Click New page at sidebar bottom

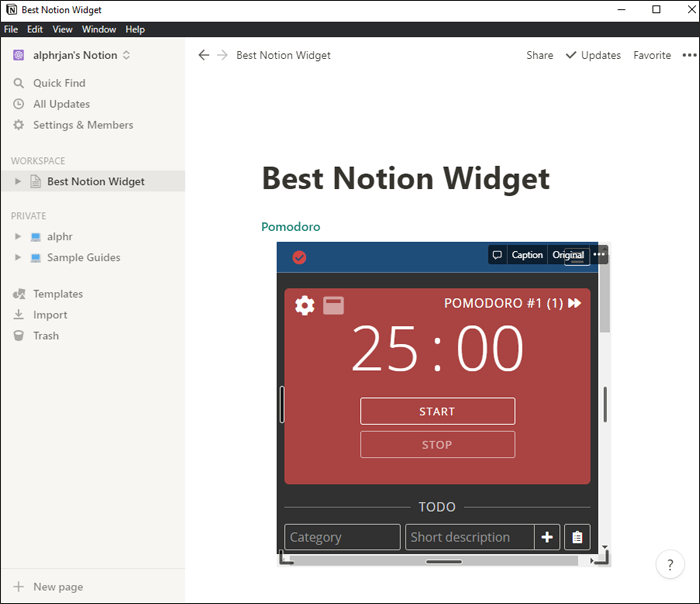pyautogui.click(x=93, y=587)
